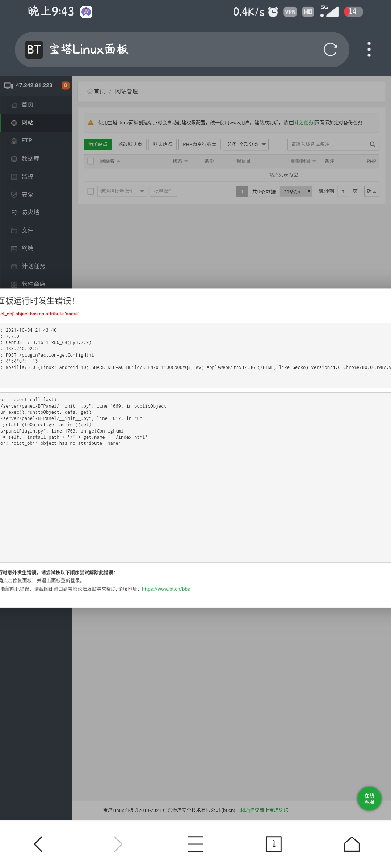The height and width of the screenshot is (868, 391).
Task: Sort by the 到期时间 column
Action: [x=303, y=161]
